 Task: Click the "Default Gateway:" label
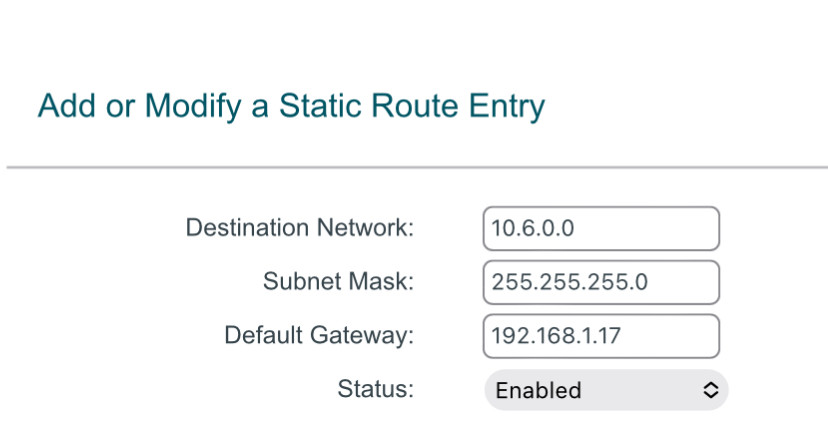click(x=318, y=336)
